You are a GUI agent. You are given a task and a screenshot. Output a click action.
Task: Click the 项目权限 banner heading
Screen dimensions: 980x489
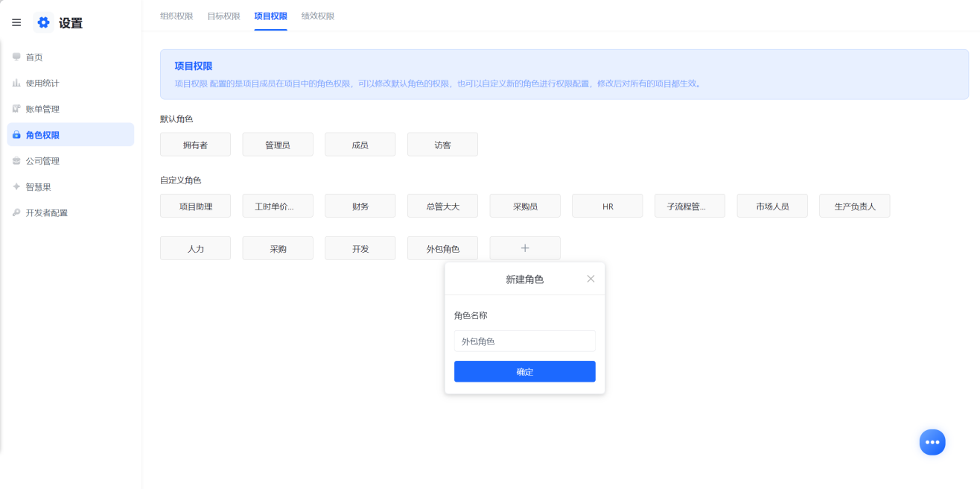194,66
